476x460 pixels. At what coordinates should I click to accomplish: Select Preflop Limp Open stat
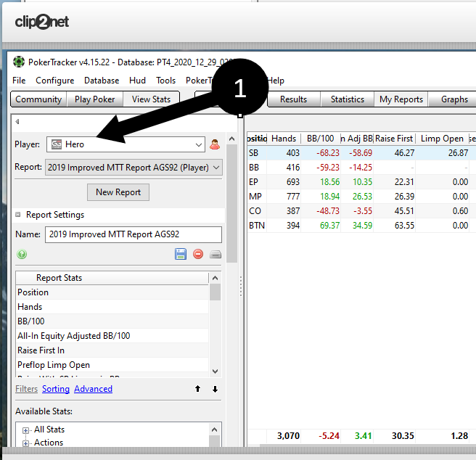[x=112, y=365]
